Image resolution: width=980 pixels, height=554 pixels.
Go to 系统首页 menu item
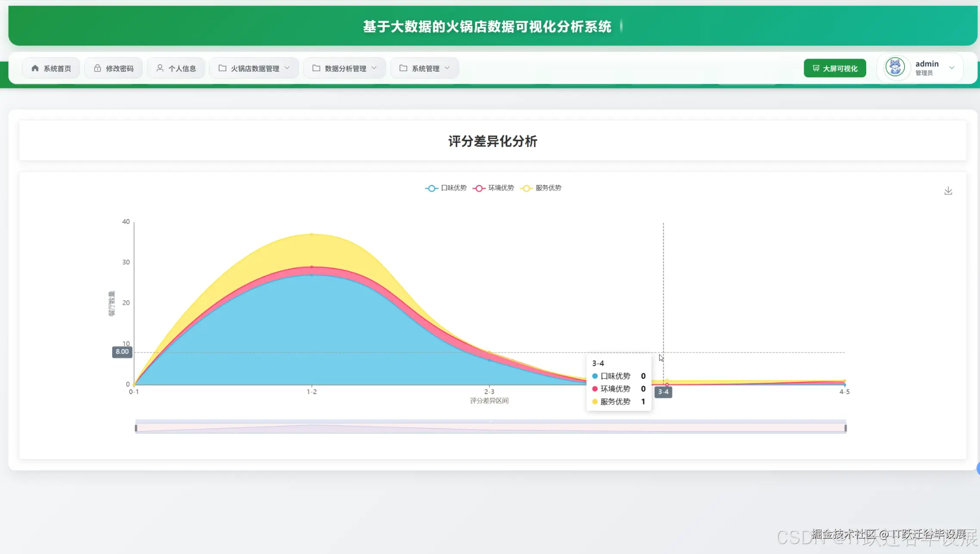click(x=57, y=69)
